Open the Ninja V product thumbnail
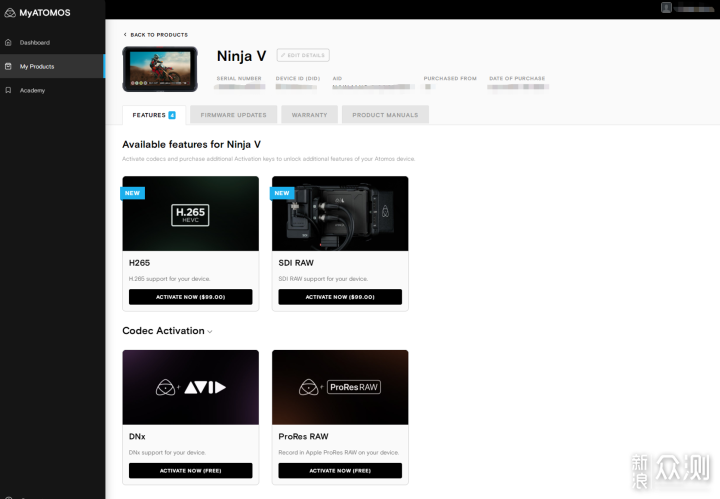 [160, 69]
